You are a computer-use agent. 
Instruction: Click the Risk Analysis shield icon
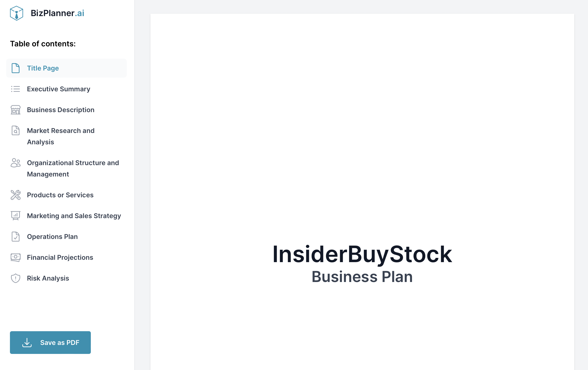[16, 278]
